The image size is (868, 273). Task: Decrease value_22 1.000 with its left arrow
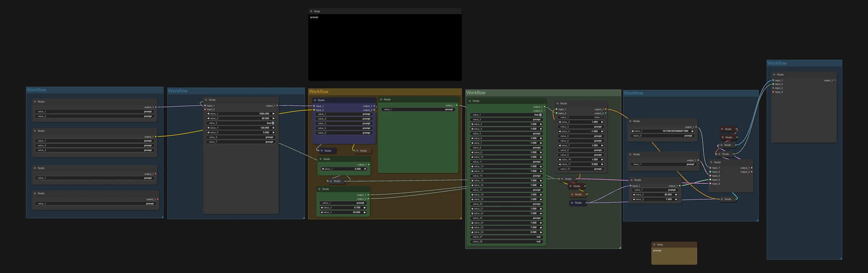[x=472, y=213]
